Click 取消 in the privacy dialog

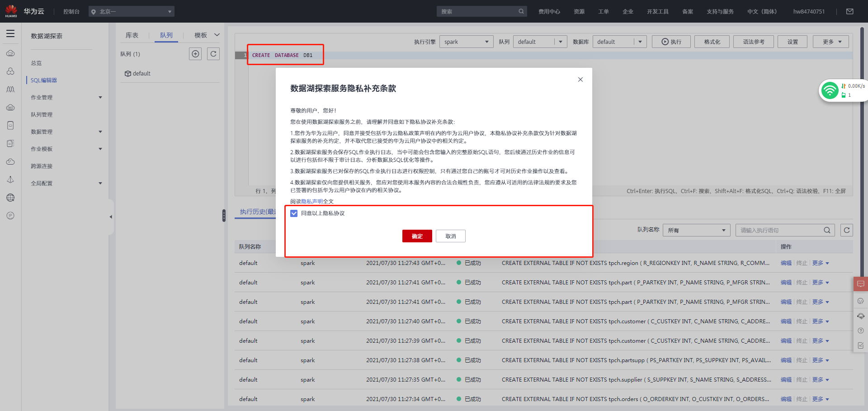(451, 236)
